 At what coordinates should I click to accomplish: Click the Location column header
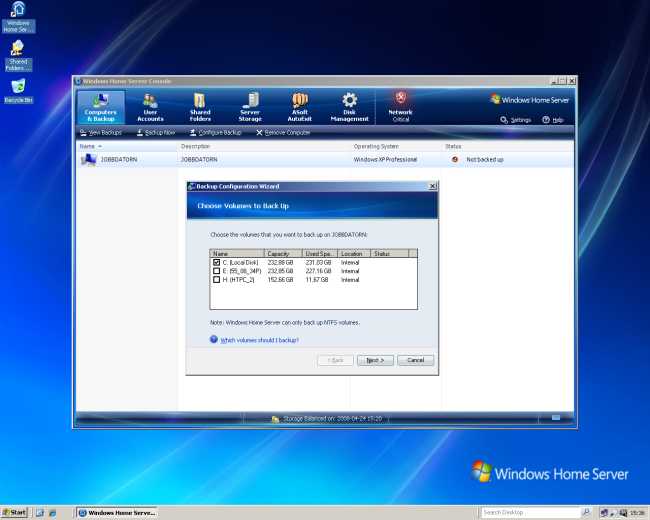(x=354, y=253)
